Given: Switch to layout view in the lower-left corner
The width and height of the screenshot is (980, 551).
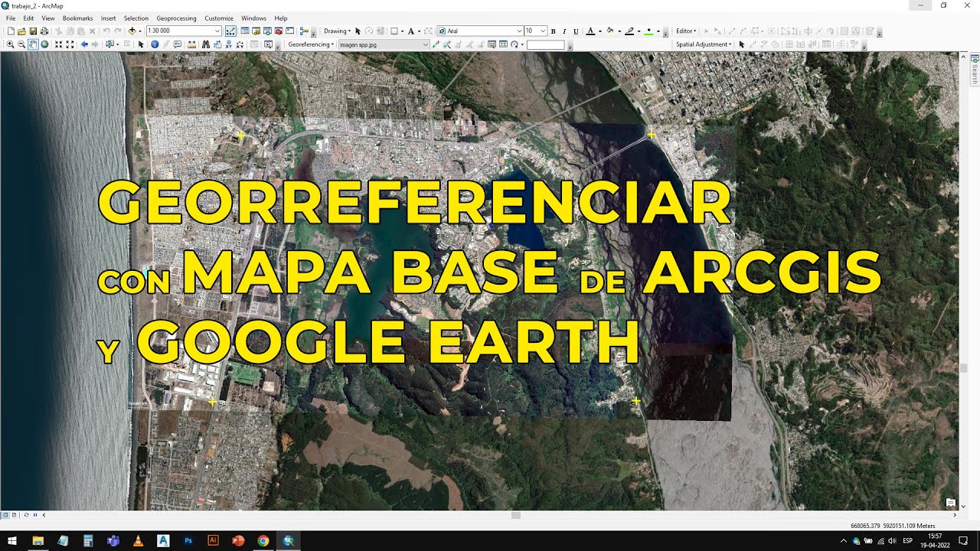Looking at the screenshot, I should coord(15,515).
